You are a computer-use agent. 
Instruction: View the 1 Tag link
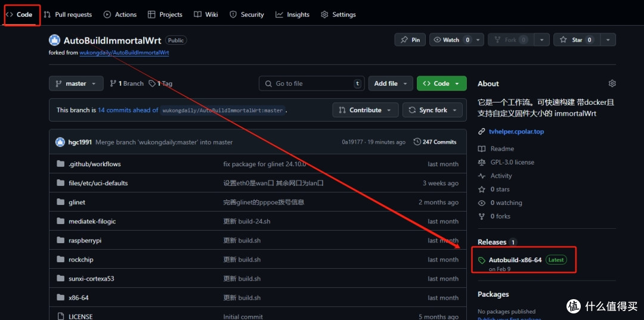point(160,83)
